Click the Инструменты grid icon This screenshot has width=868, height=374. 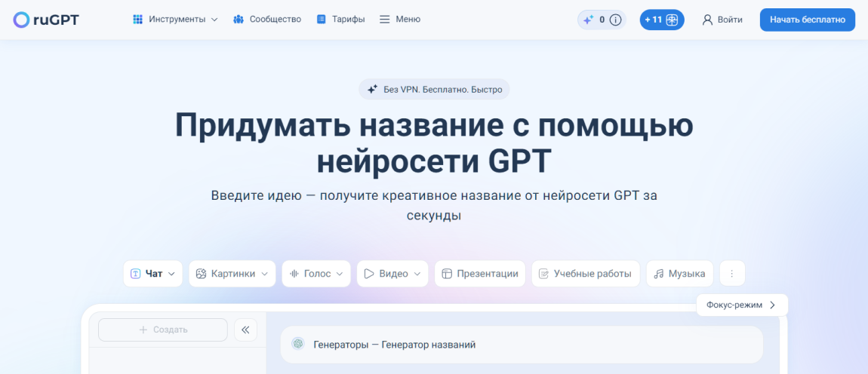pos(138,20)
